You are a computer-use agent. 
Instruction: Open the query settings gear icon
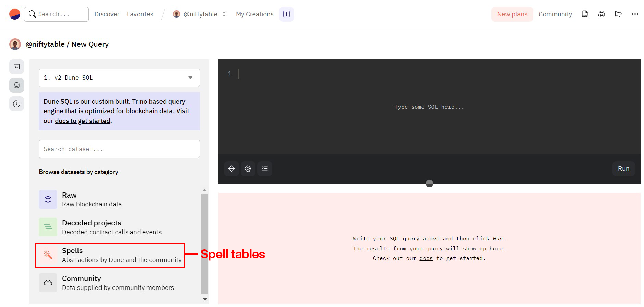[248, 168]
